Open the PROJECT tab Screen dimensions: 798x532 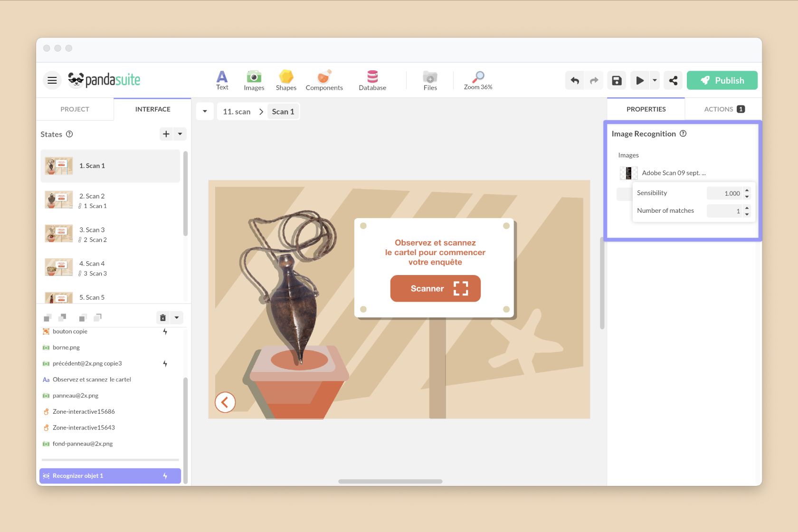click(x=75, y=109)
